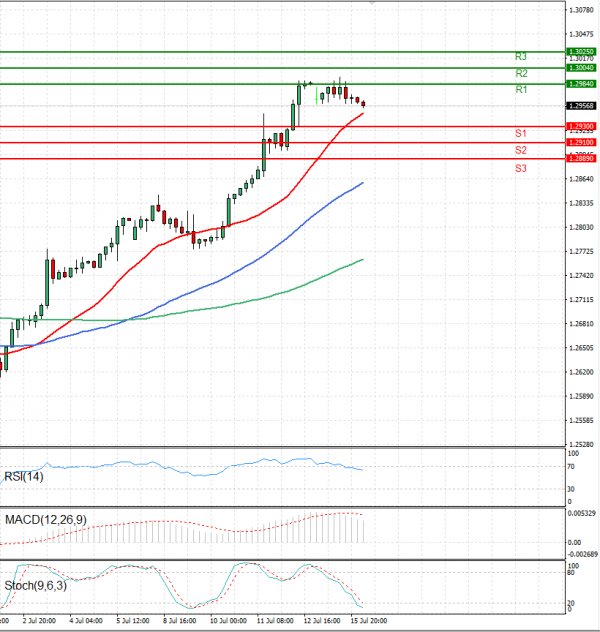The width and height of the screenshot is (600, 632).
Task: Click the R3 resistance label
Action: coord(521,57)
